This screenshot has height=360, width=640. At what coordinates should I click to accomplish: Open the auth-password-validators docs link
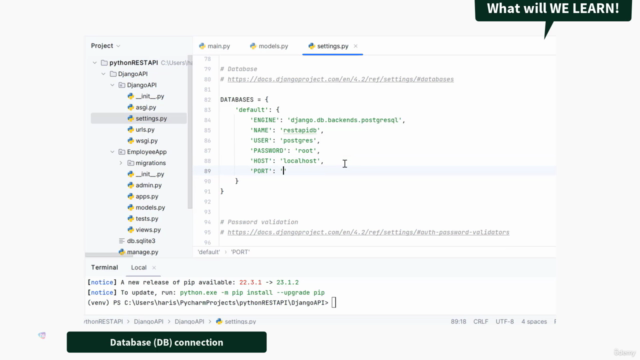tap(368, 232)
